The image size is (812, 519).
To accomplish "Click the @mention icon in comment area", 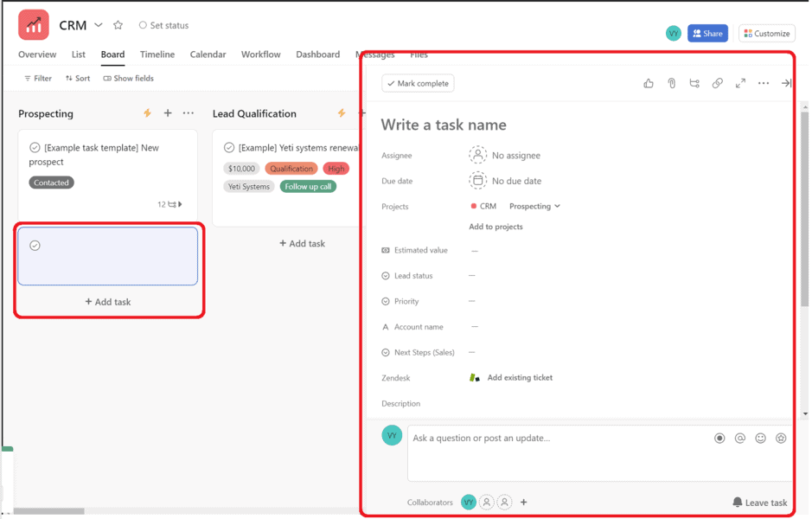I will [x=739, y=439].
